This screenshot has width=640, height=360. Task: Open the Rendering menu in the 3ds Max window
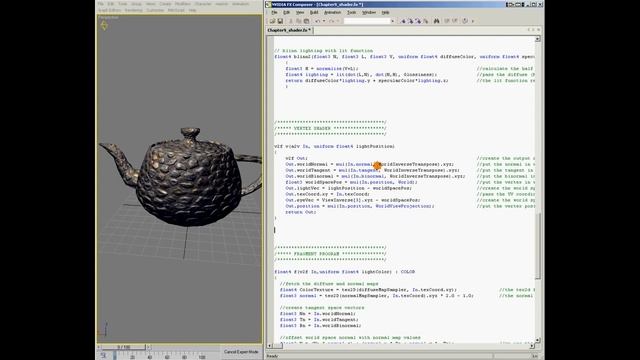coord(133,10)
